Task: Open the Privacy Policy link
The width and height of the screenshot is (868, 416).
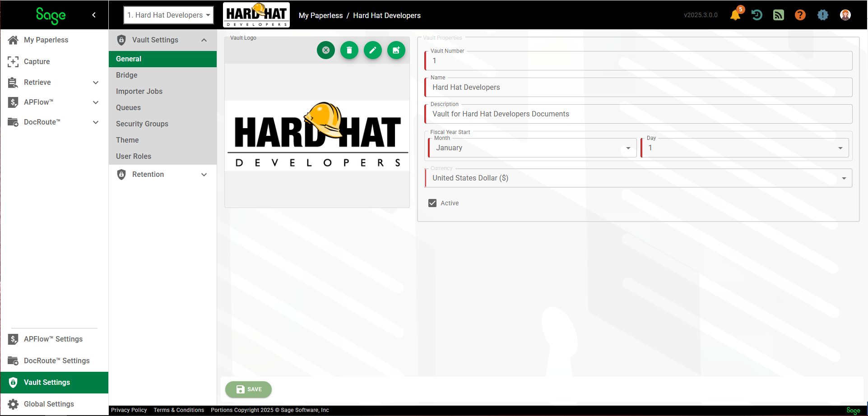Action: pos(129,410)
